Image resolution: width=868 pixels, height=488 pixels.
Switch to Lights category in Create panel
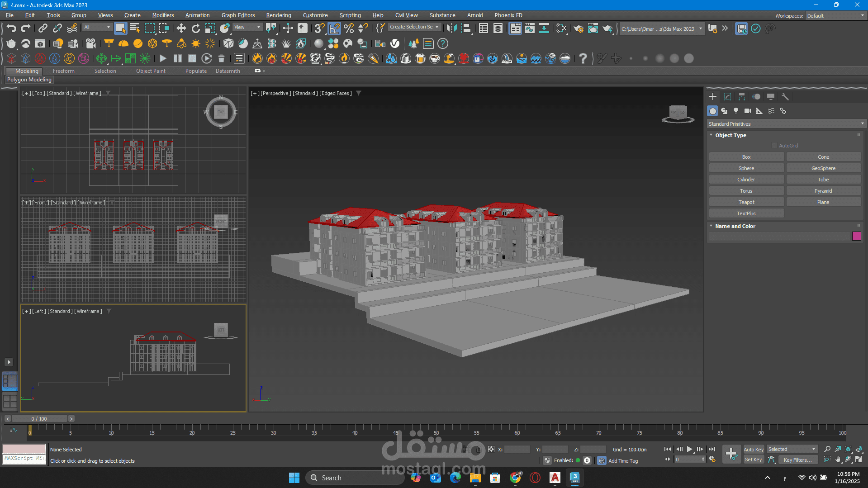[736, 111]
